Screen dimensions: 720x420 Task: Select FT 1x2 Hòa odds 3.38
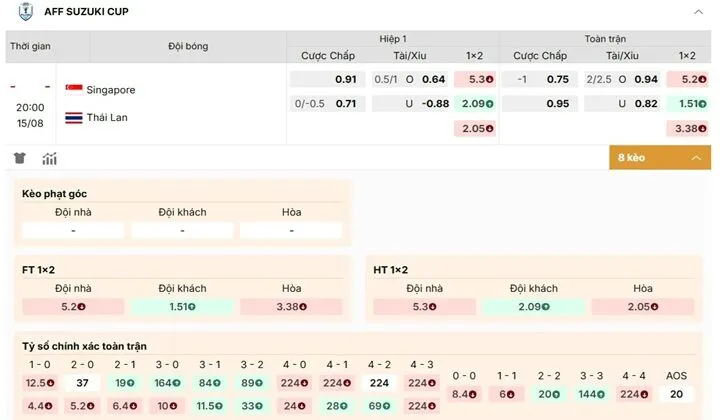291,307
